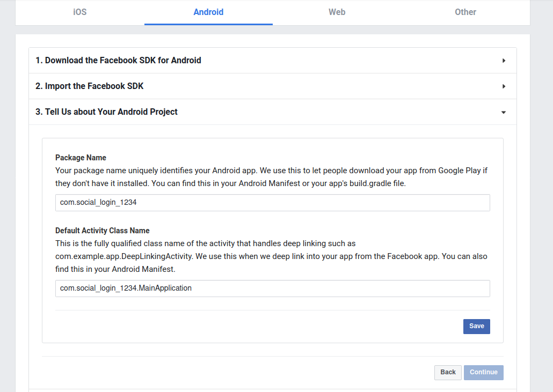This screenshot has height=392, width=553.
Task: Click the Package Name label
Action: 81,158
